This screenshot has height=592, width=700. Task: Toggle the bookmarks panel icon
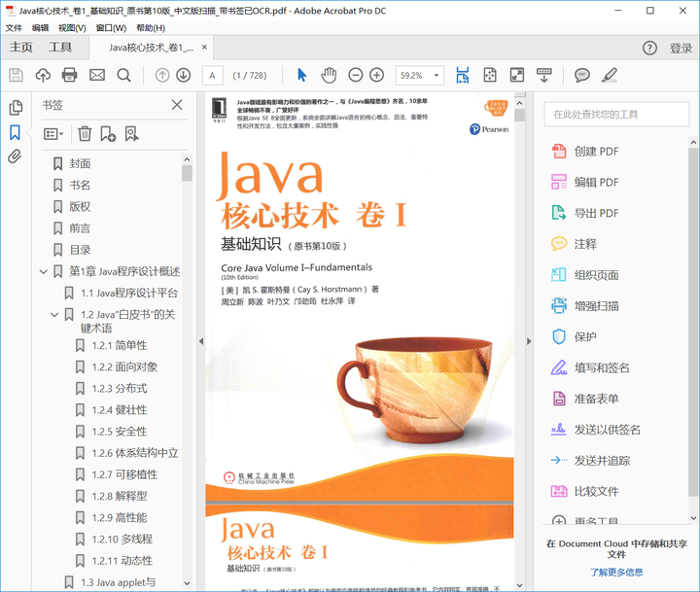[x=15, y=132]
